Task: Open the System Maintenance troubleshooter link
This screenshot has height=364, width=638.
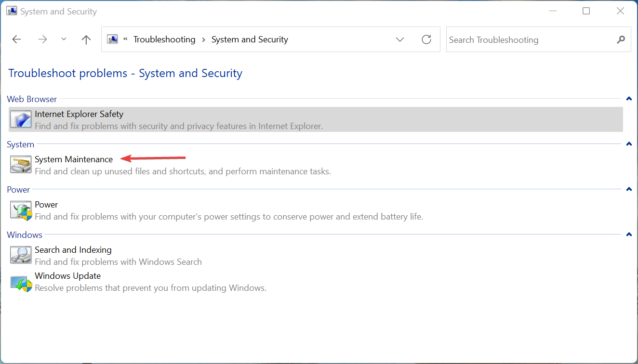Action: tap(74, 159)
